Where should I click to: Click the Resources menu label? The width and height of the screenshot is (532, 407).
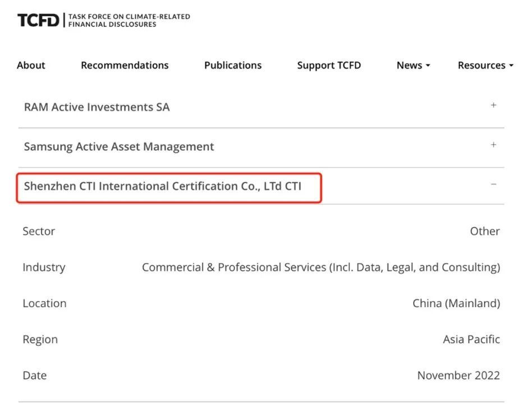tap(481, 65)
